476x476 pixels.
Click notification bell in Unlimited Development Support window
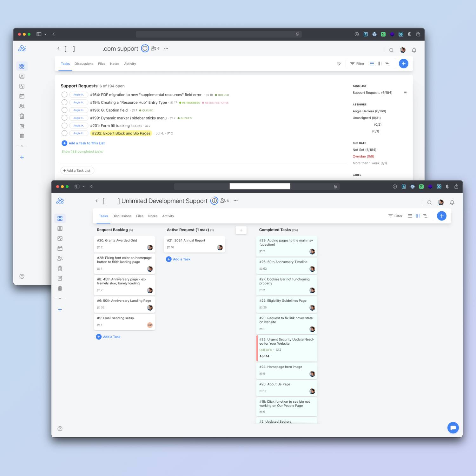pos(452,202)
